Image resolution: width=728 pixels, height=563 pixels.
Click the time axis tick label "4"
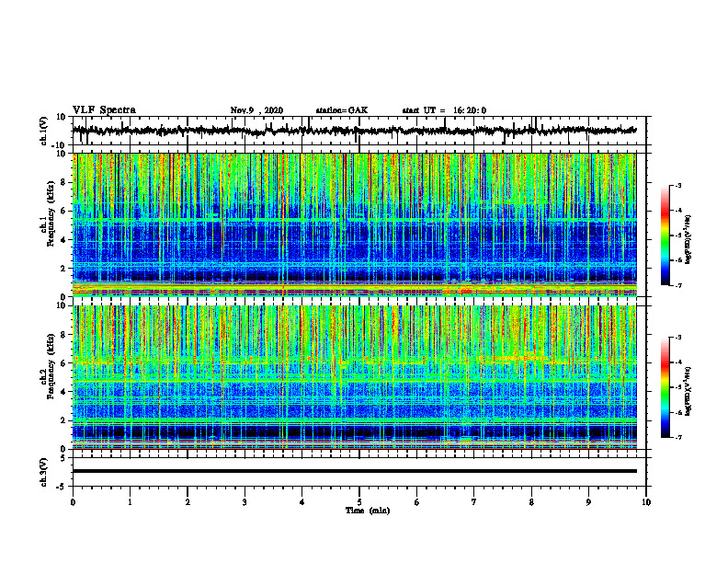coord(302,502)
